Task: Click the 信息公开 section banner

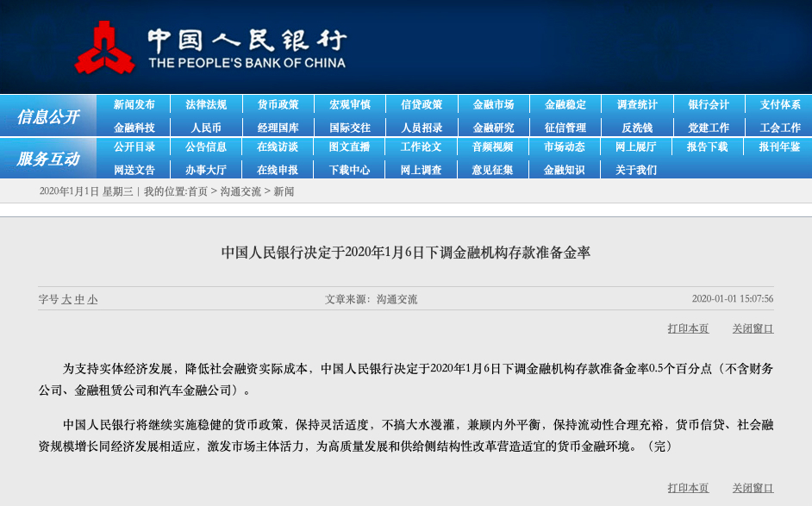Action: tap(47, 116)
